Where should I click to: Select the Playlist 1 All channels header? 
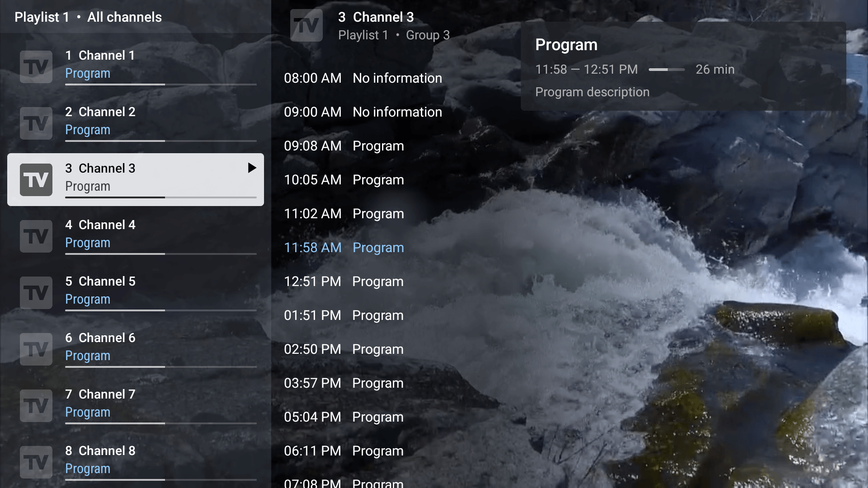(88, 17)
